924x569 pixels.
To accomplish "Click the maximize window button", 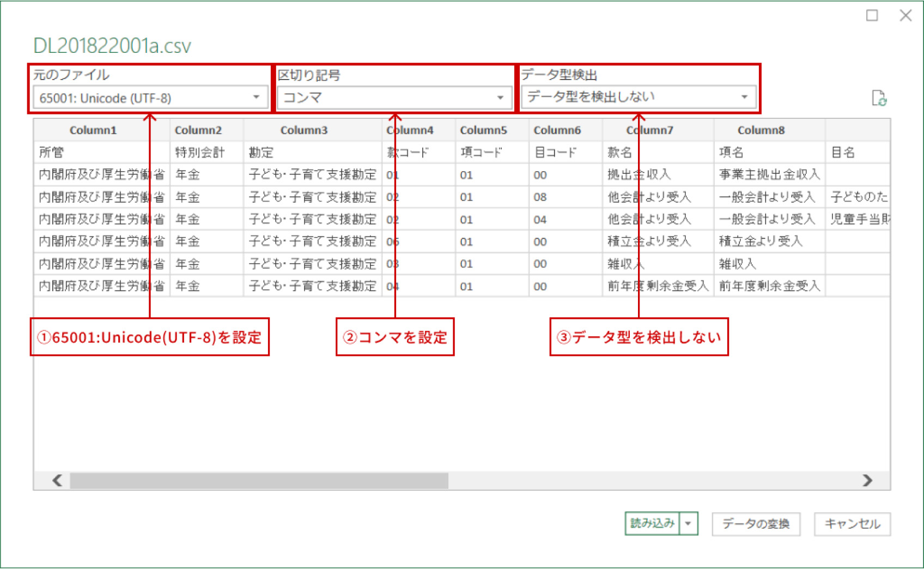I will [x=872, y=16].
